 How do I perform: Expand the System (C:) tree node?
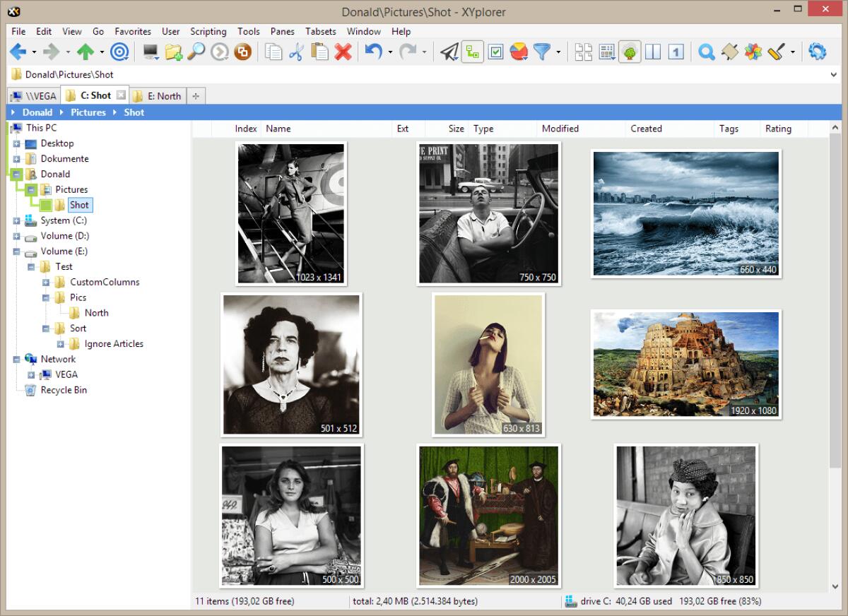coord(16,221)
